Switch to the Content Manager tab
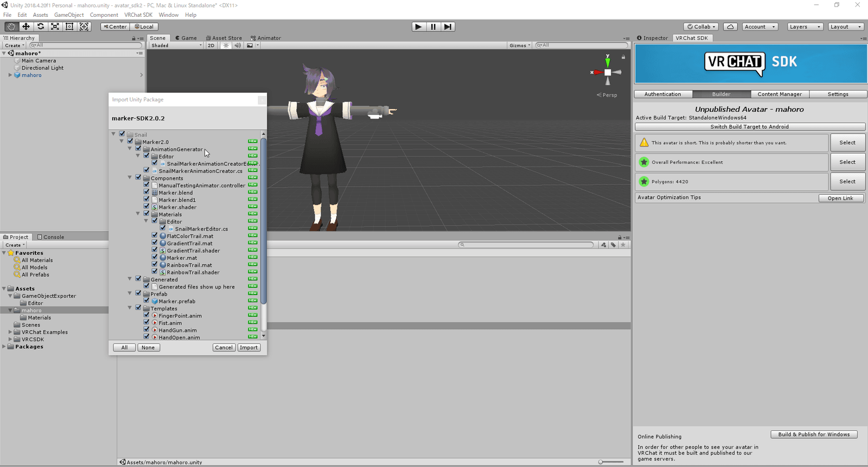Image resolution: width=868 pixels, height=467 pixels. click(779, 94)
